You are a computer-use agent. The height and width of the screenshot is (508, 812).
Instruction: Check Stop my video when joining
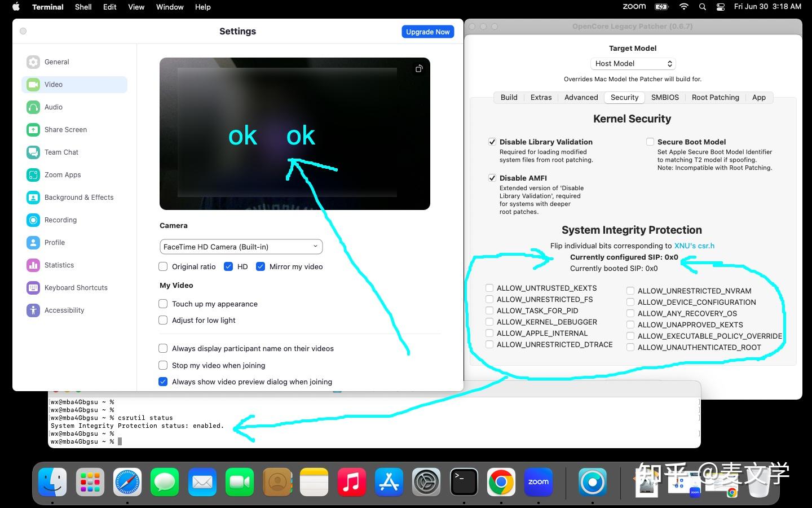coord(163,365)
